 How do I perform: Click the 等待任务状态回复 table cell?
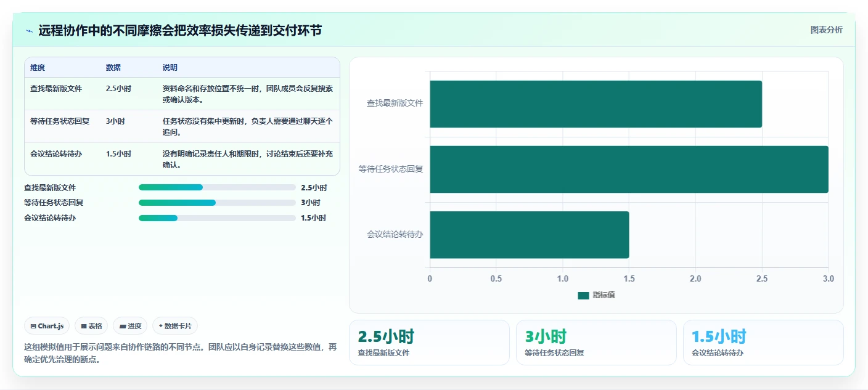point(60,121)
